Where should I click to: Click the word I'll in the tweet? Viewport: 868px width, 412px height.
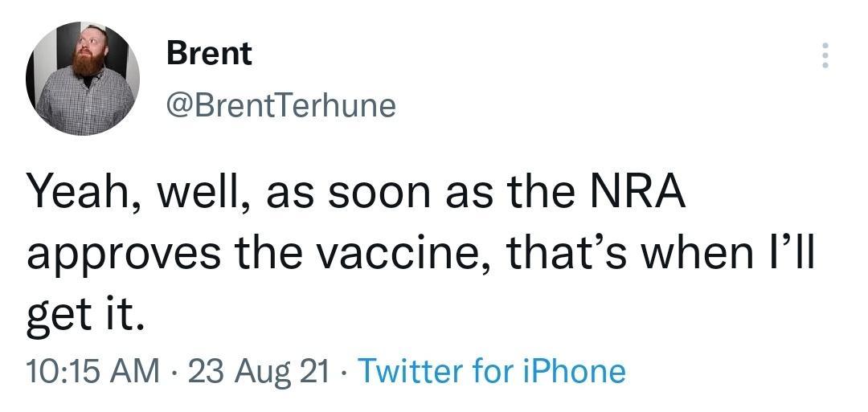coord(792,254)
